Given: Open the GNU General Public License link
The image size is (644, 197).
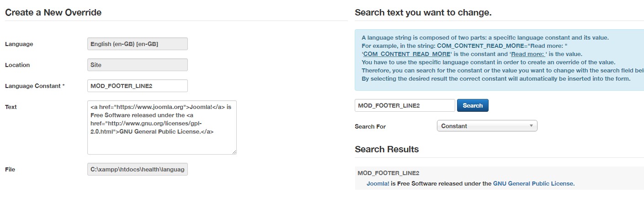Looking at the screenshot, I should pos(533,184).
